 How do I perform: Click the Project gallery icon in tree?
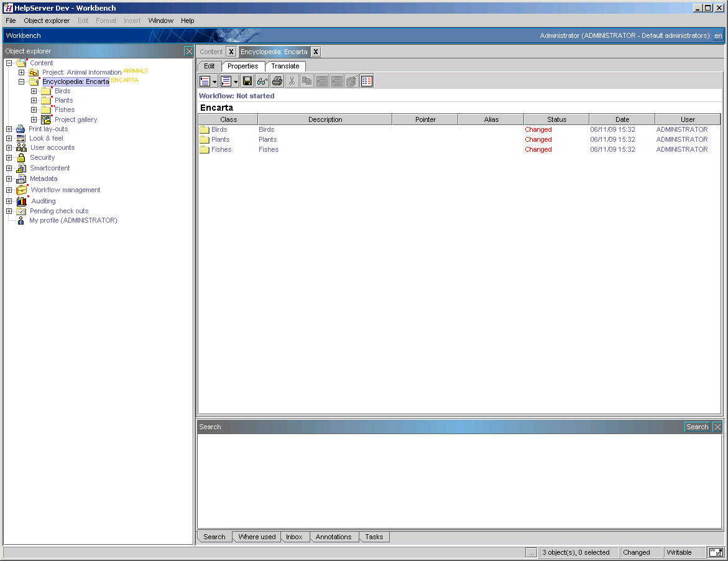click(45, 119)
